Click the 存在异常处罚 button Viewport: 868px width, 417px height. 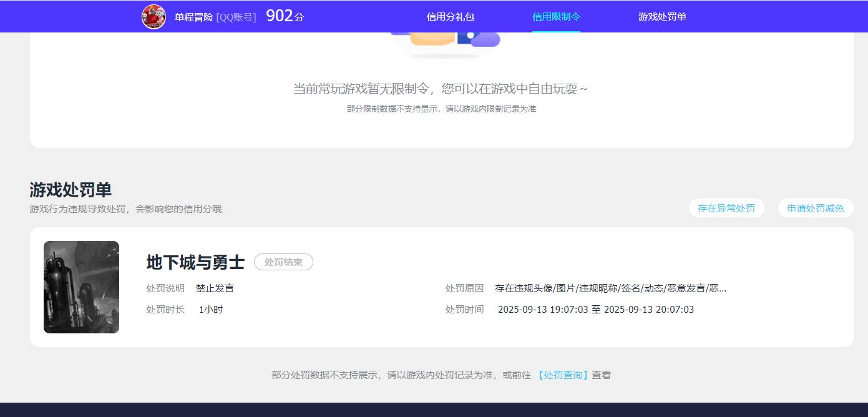coord(726,208)
